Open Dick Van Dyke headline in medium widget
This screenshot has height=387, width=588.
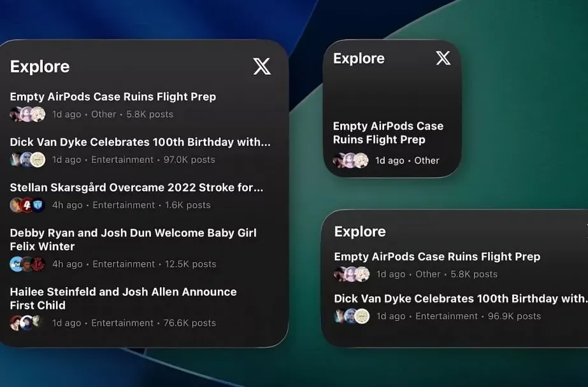[459, 299]
